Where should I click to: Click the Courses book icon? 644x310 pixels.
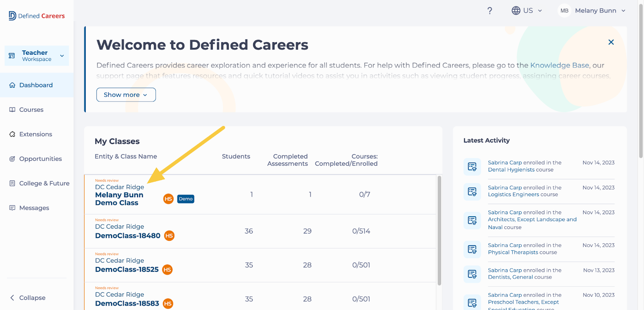pos(12,110)
